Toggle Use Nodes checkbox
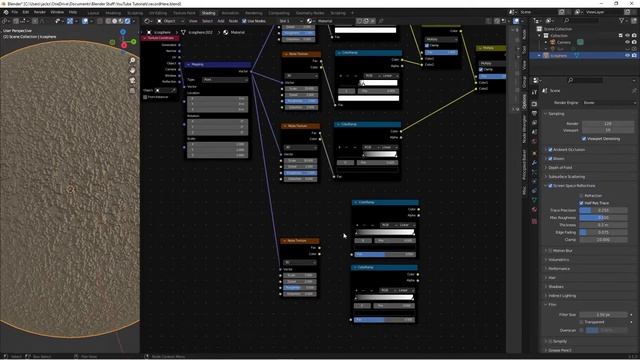 click(x=244, y=21)
